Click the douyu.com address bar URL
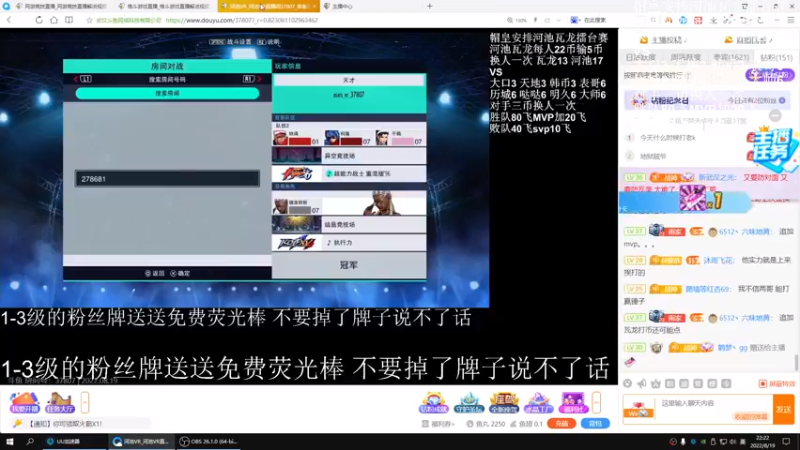 coord(242,20)
